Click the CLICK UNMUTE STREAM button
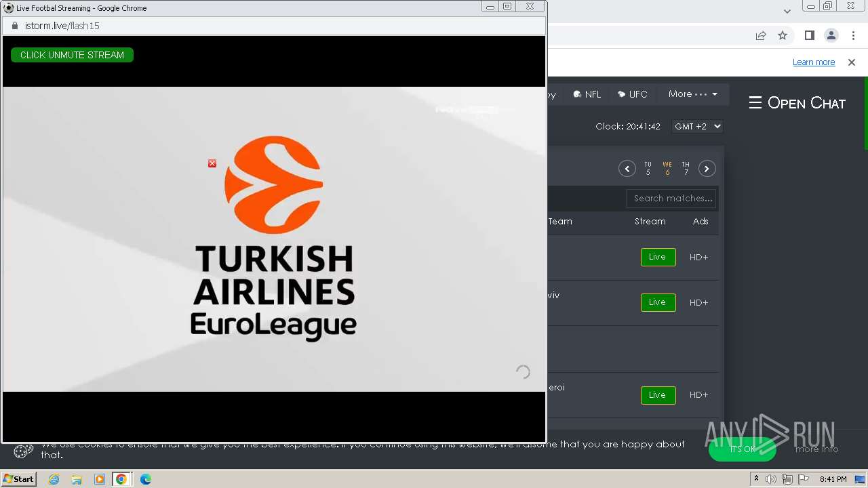 click(x=72, y=55)
